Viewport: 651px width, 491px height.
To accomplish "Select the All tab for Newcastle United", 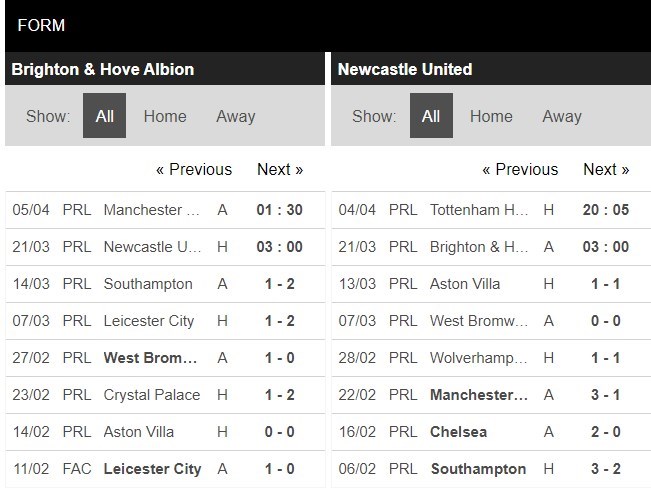I will 431,116.
